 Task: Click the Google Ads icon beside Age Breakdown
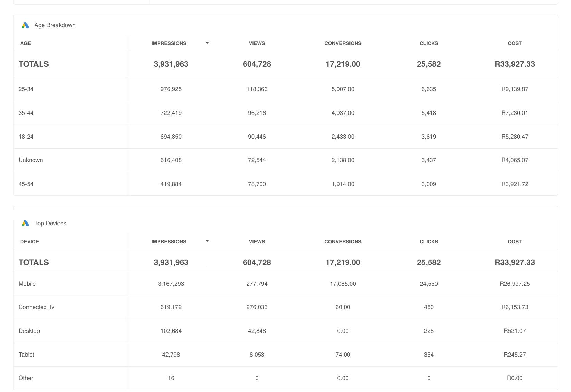(x=25, y=25)
